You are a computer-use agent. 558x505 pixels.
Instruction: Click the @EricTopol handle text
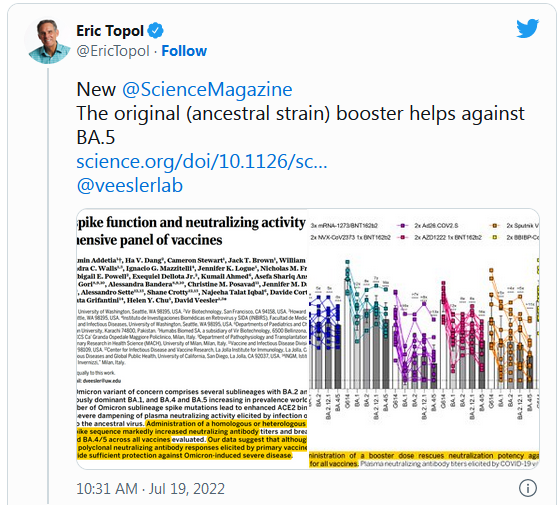pyautogui.click(x=113, y=51)
